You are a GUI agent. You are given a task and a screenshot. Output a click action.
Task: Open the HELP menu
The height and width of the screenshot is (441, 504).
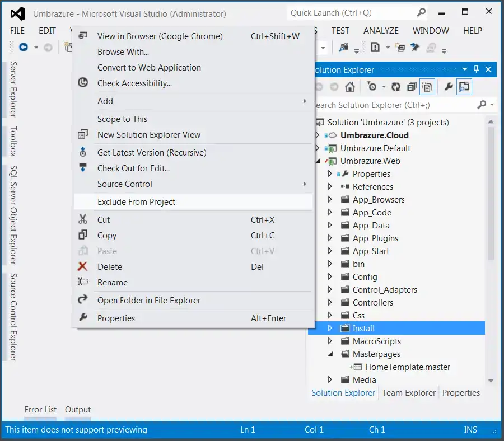(473, 31)
